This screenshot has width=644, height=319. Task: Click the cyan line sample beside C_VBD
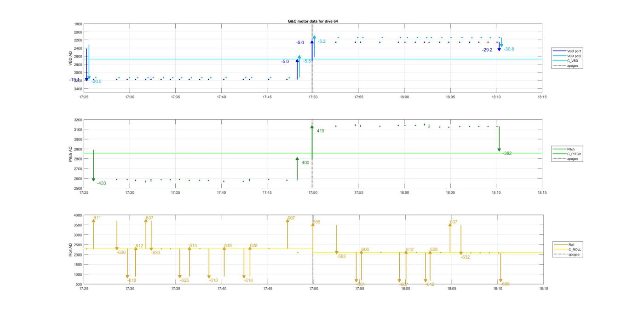click(560, 61)
